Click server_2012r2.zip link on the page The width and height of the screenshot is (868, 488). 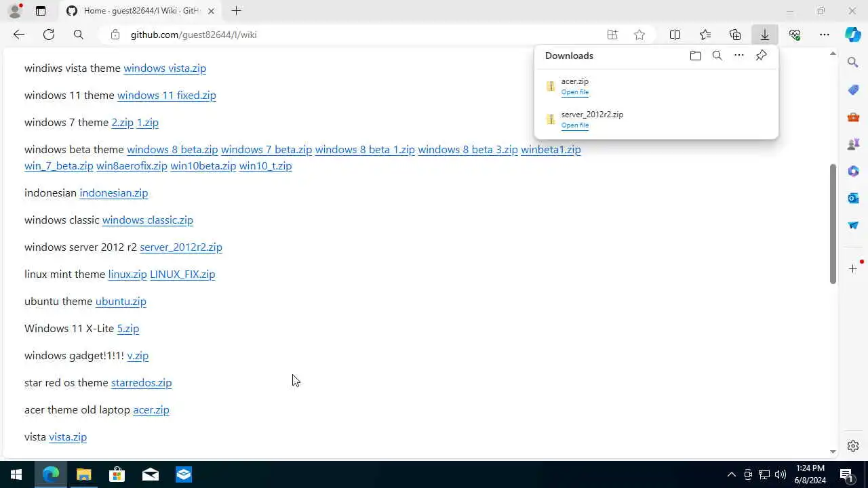coord(181,247)
